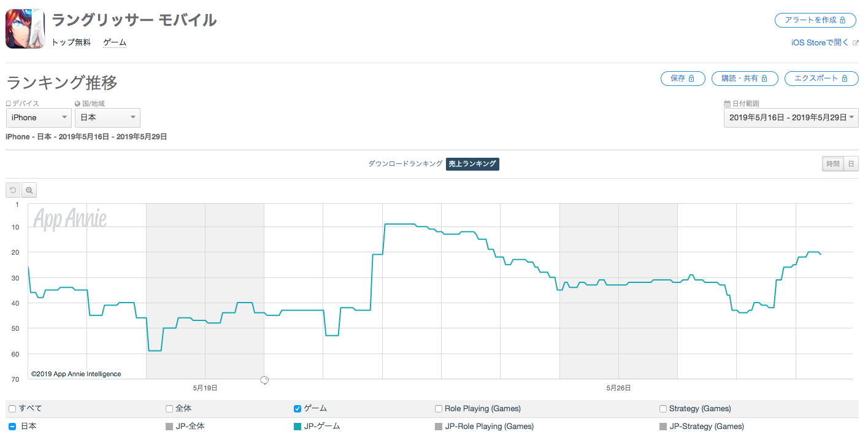Screen dimensions: 868x445
Task: Switch to ダウンロードランキング tab
Action: pos(405,164)
